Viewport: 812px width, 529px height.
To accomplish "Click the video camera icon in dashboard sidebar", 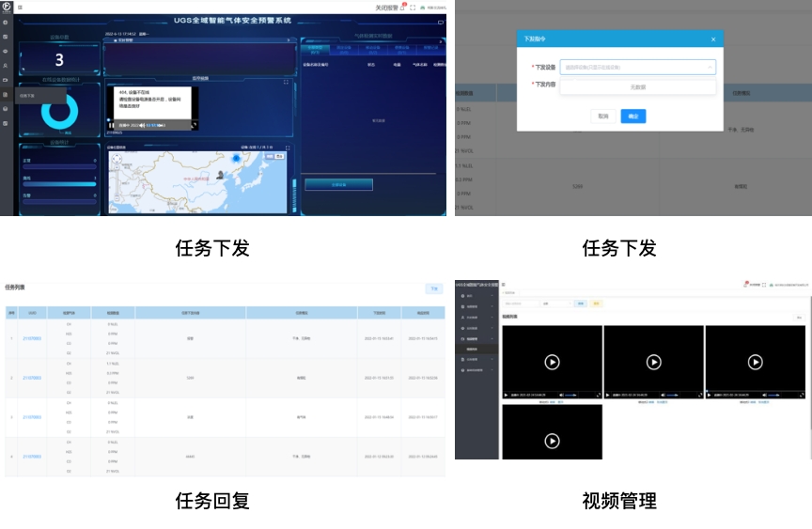I will (6, 80).
